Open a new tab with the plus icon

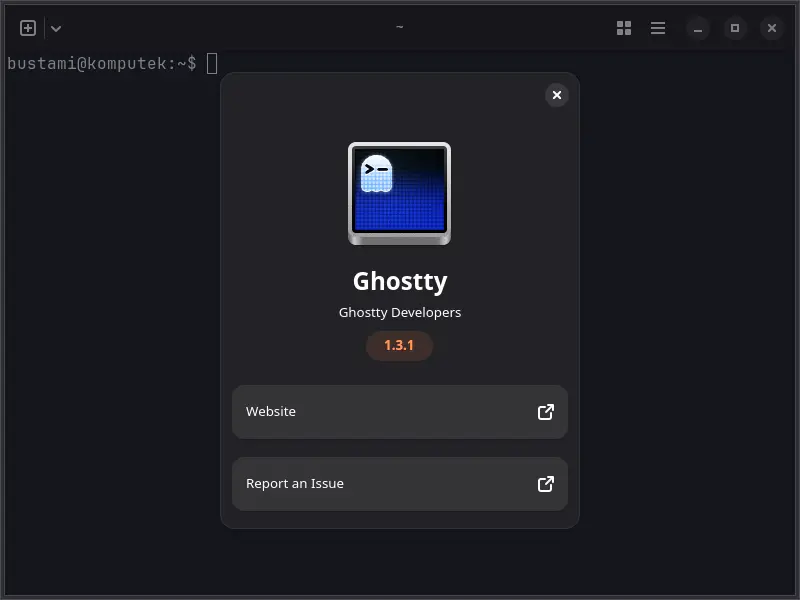(x=28, y=28)
